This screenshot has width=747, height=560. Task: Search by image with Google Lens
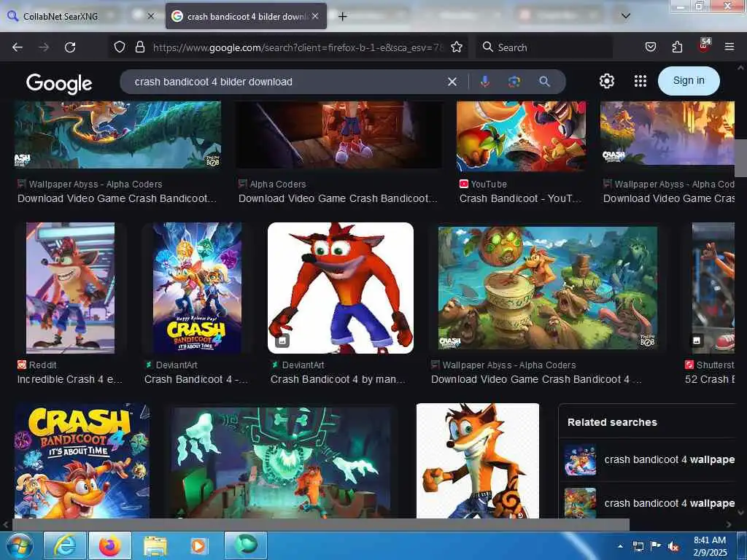514,82
